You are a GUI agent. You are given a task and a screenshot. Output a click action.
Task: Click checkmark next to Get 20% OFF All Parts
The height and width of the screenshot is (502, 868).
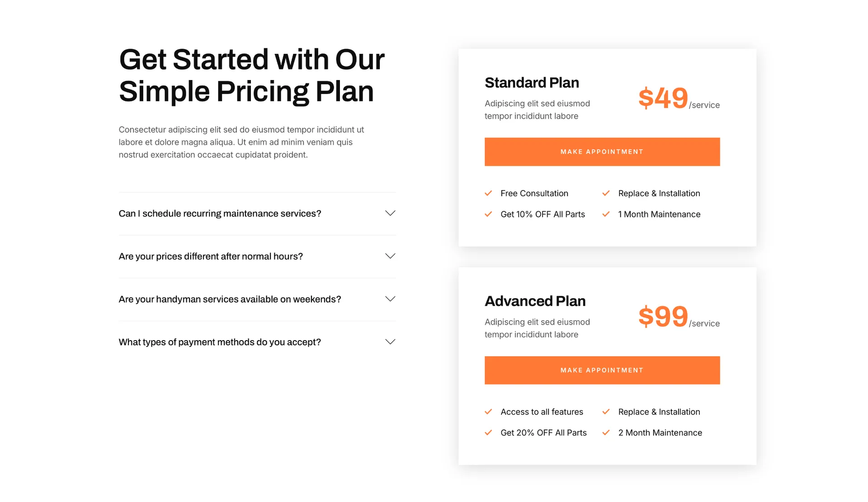coord(488,432)
